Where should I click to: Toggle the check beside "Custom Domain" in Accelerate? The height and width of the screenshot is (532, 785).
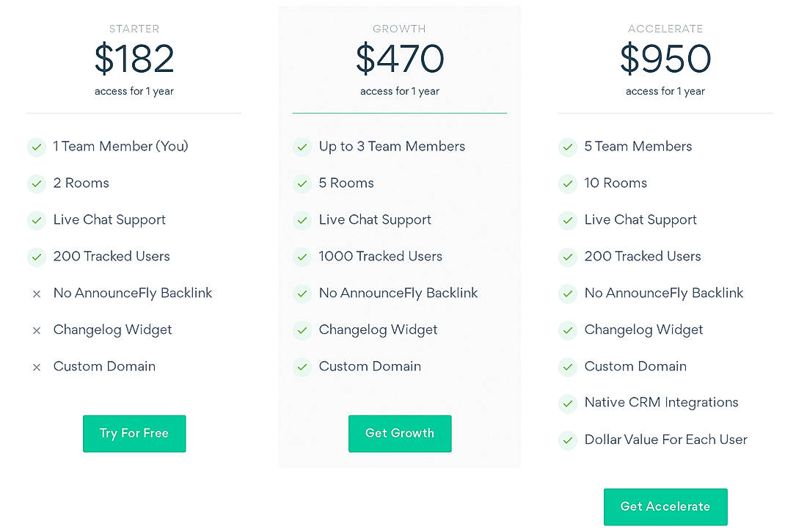[568, 367]
